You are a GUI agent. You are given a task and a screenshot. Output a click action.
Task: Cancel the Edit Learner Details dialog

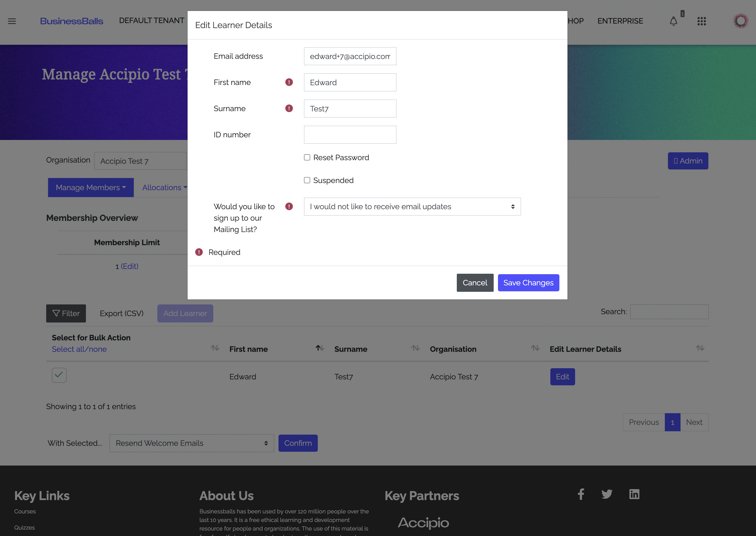click(475, 283)
